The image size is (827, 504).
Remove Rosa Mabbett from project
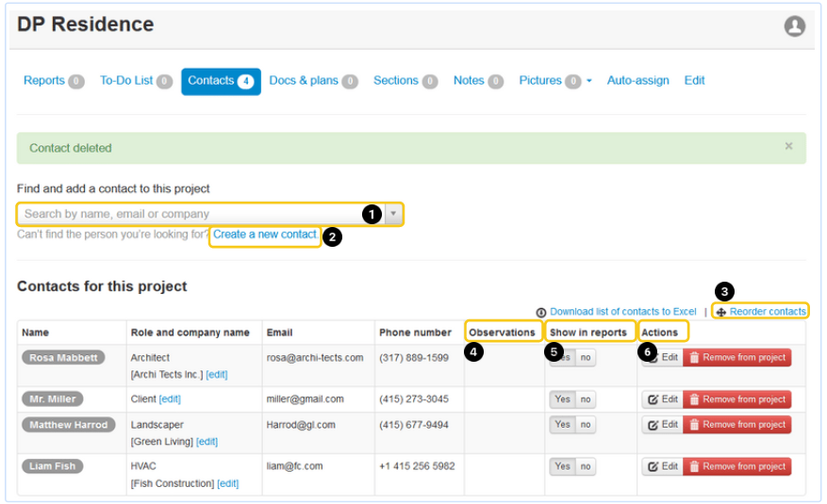(737, 358)
